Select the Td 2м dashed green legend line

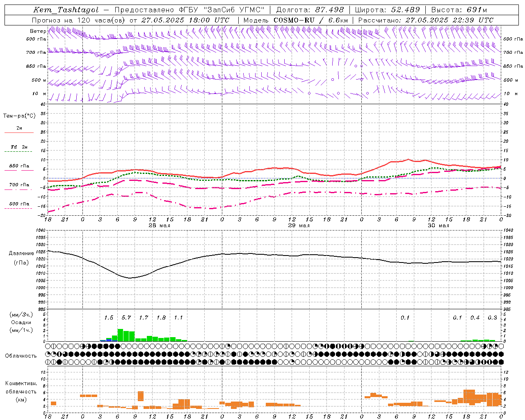[x=19, y=152]
